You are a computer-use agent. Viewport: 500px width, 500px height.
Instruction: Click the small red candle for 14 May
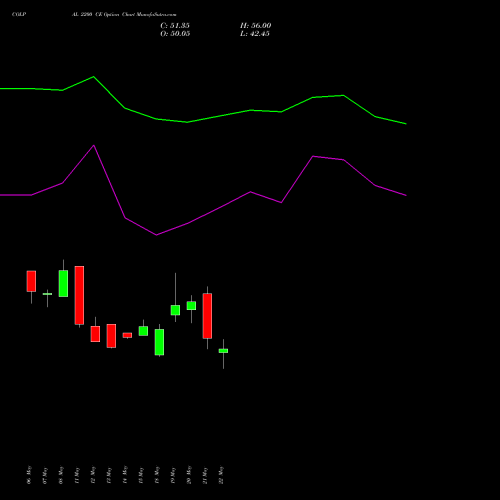click(127, 335)
